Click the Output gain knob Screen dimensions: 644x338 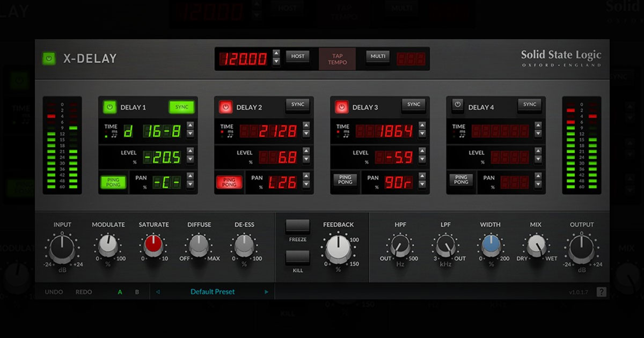tap(582, 248)
